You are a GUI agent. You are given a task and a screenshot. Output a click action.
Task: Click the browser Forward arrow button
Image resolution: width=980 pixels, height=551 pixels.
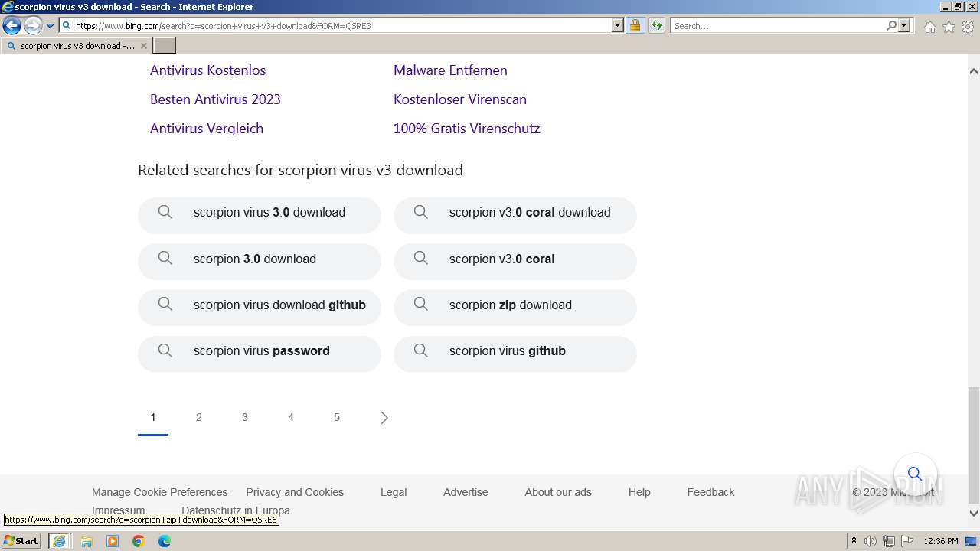[32, 26]
